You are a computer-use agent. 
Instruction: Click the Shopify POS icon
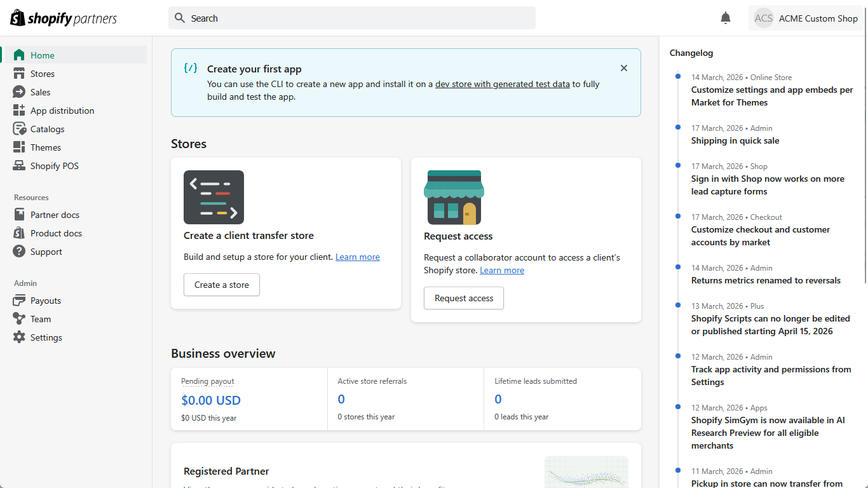pyautogui.click(x=19, y=166)
